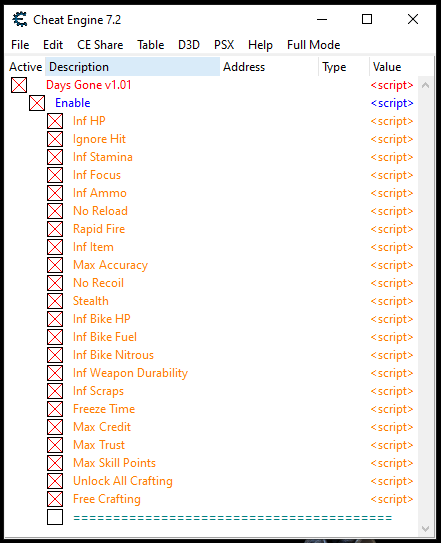
Task: Uncheck the Stealth cheat box
Action: pyautogui.click(x=55, y=301)
